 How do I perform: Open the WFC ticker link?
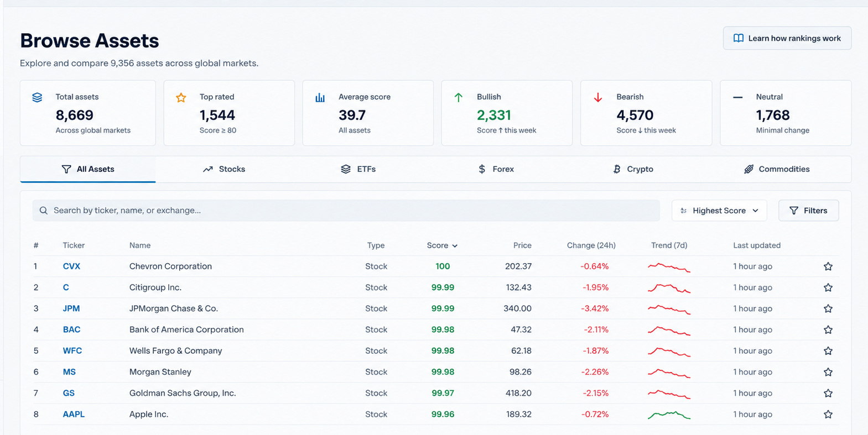[x=72, y=351]
